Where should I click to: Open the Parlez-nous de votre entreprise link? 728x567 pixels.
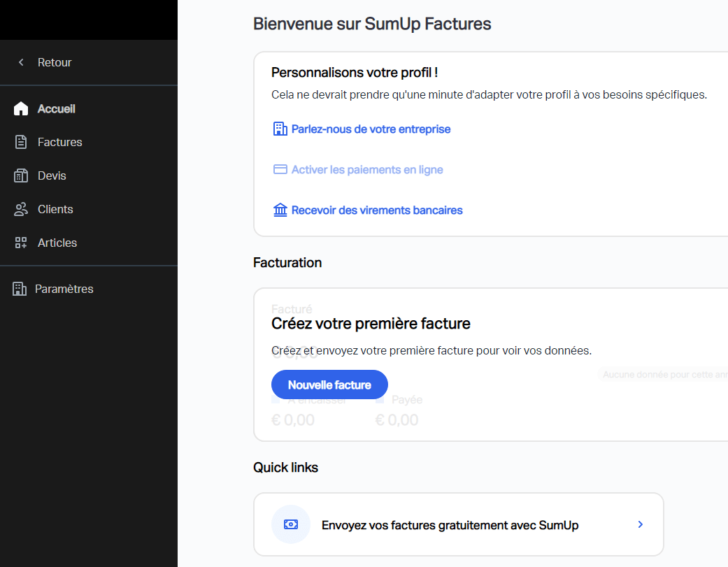point(371,129)
